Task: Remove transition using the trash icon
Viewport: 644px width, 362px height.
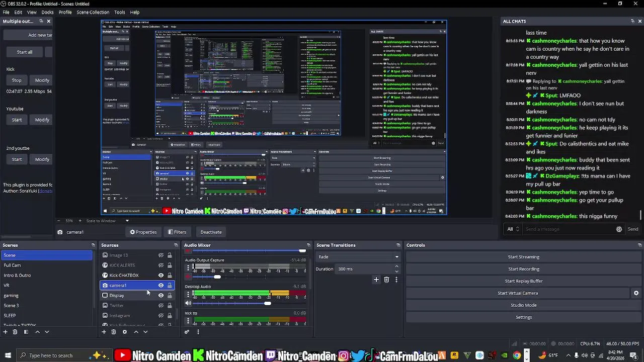Action: pos(386,280)
